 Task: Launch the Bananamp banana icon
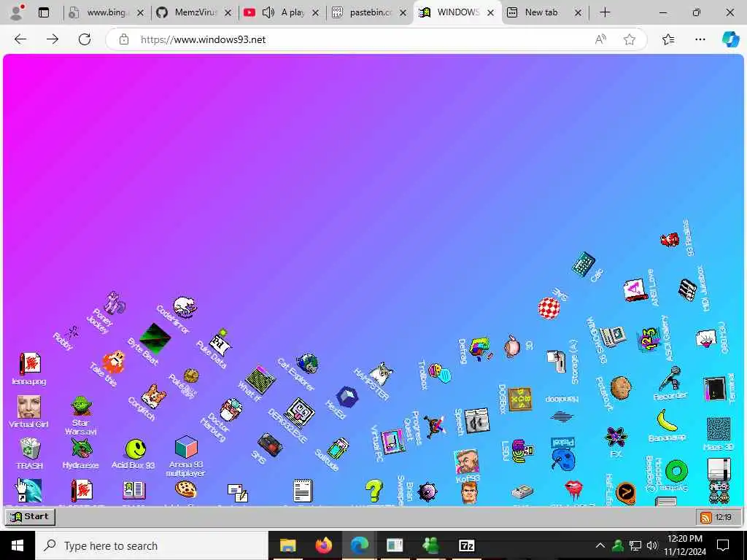tap(667, 421)
